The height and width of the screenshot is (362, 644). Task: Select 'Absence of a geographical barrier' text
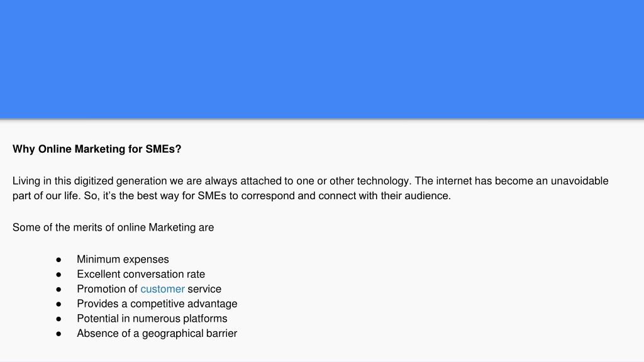tap(157, 333)
